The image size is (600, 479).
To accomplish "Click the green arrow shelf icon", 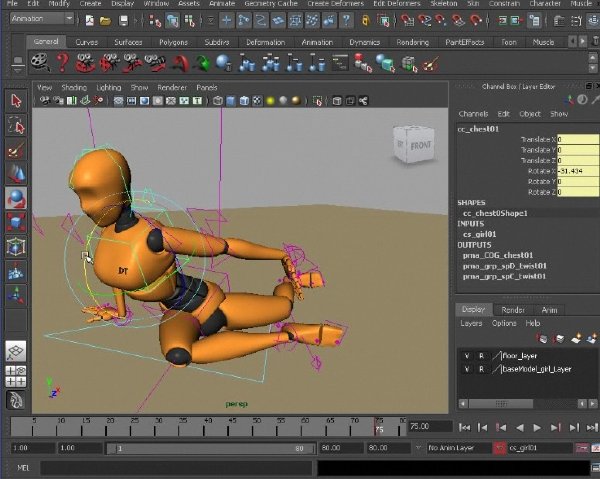I will coord(202,63).
